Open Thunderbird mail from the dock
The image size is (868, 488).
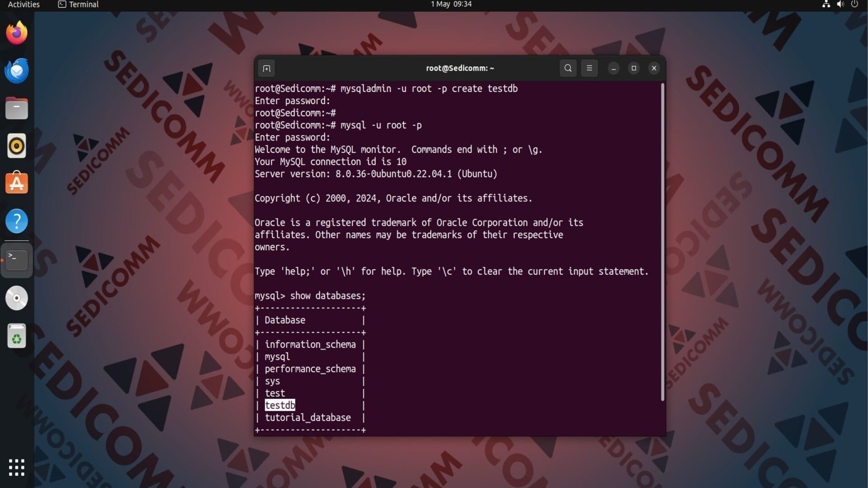[x=17, y=71]
